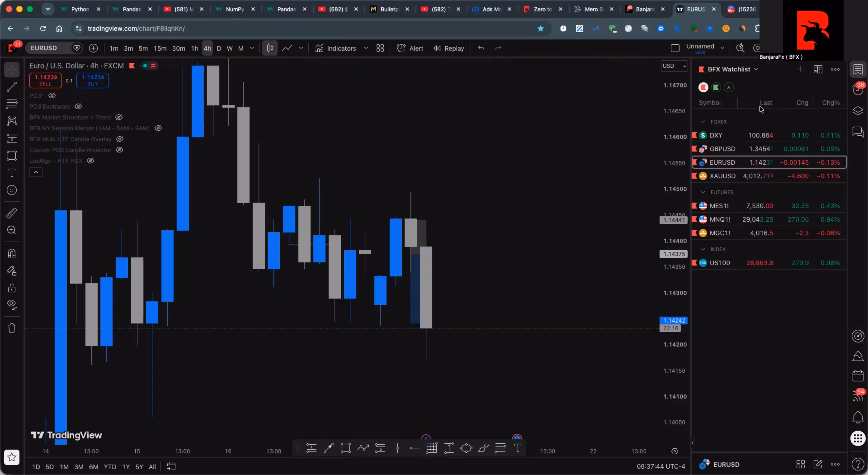The height and width of the screenshot is (475, 868).
Task: Select the patterns drawing tool
Action: click(x=12, y=121)
